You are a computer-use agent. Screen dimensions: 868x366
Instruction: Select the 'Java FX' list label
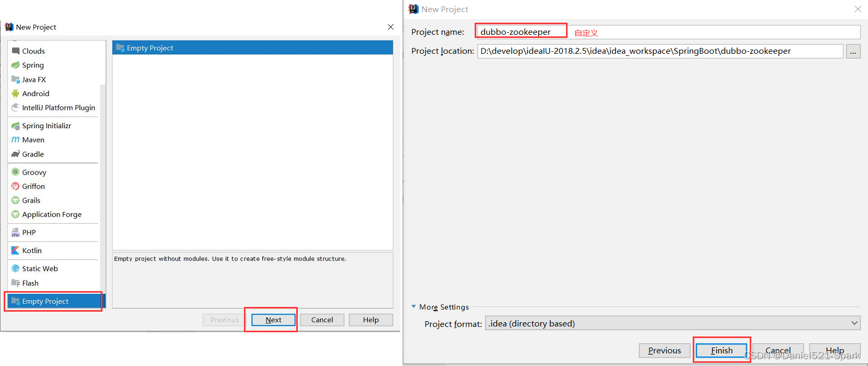34,80
